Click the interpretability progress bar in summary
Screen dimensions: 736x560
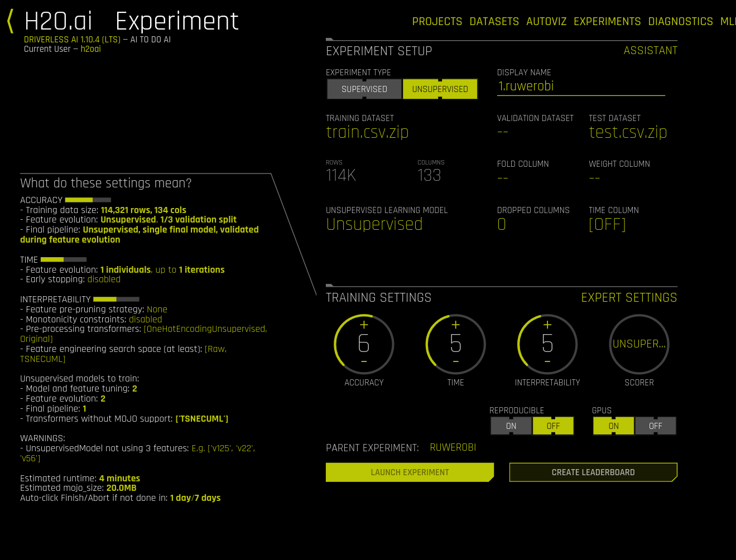click(x=116, y=299)
